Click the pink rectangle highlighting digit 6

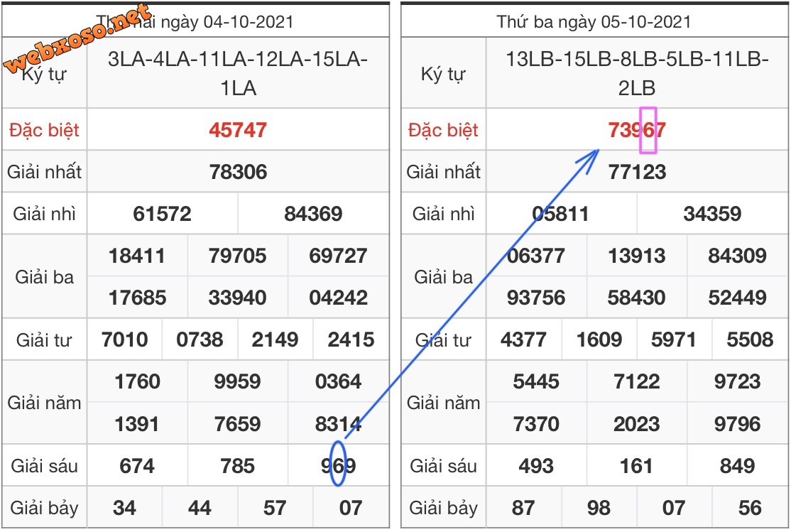pyautogui.click(x=648, y=130)
